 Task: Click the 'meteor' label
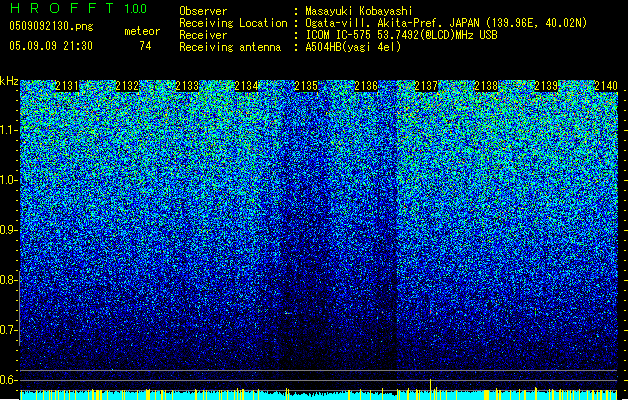pyautogui.click(x=142, y=31)
